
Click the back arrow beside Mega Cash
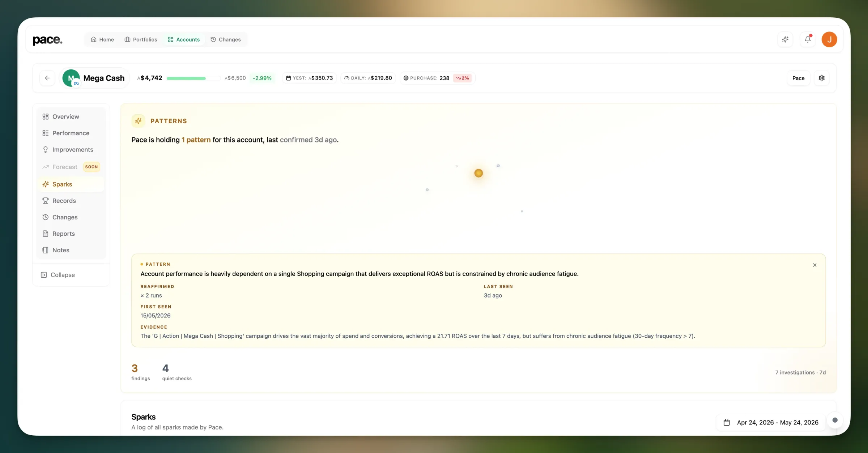point(47,78)
